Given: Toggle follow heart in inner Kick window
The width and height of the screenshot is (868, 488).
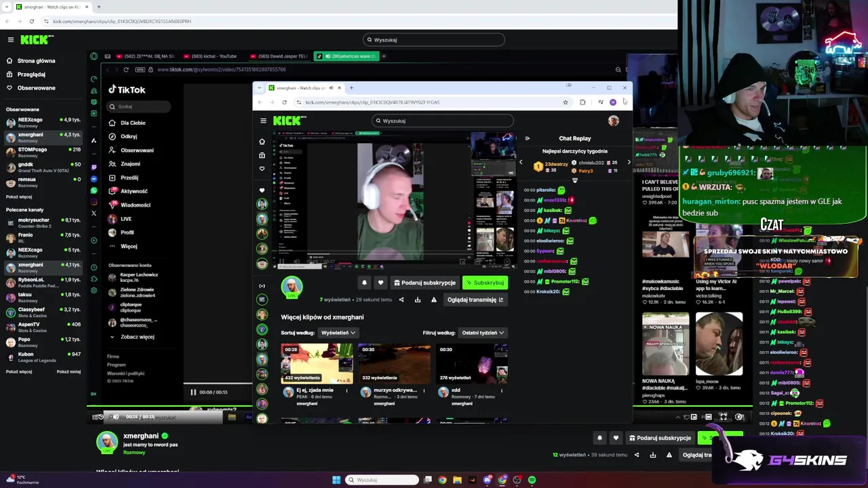Looking at the screenshot, I should pyautogui.click(x=380, y=283).
